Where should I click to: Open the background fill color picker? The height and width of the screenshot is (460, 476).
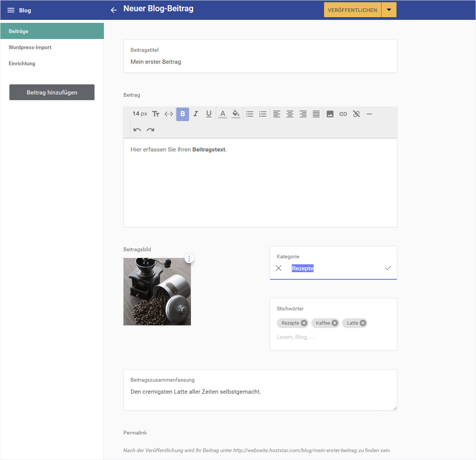click(x=236, y=114)
